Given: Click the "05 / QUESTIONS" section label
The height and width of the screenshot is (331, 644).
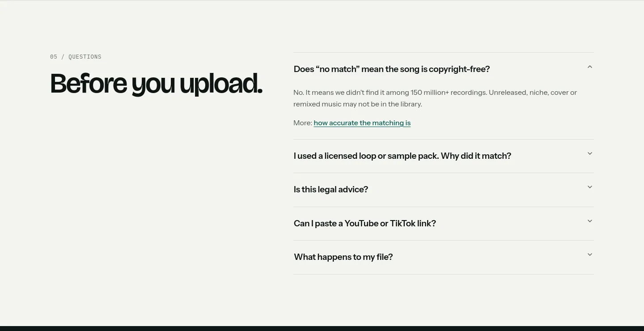Looking at the screenshot, I should click(x=76, y=57).
